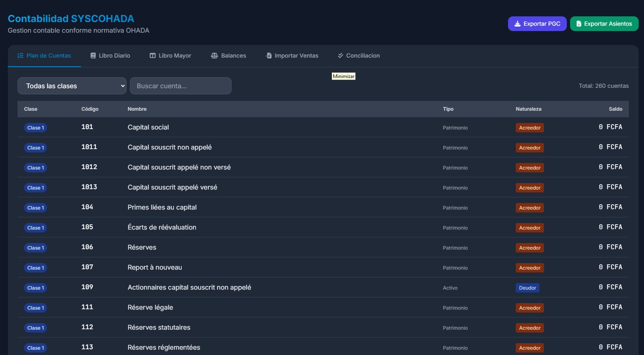
Task: Select Capital souscrit appelé versé
Action: [x=172, y=188]
